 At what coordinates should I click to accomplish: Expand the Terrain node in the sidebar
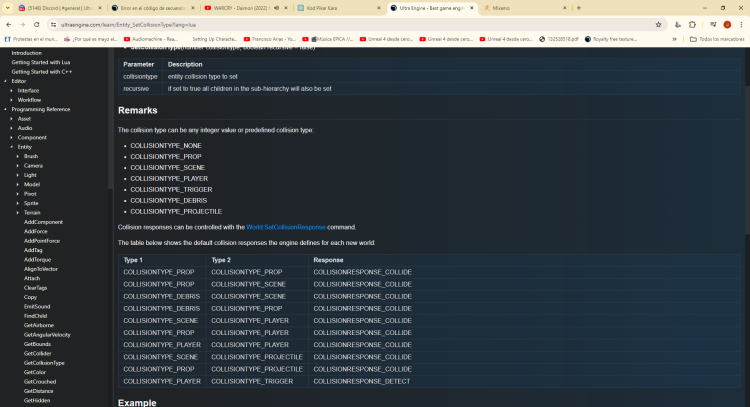pyautogui.click(x=18, y=212)
